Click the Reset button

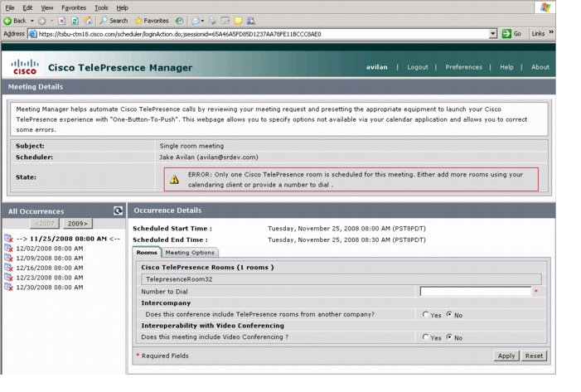click(534, 356)
